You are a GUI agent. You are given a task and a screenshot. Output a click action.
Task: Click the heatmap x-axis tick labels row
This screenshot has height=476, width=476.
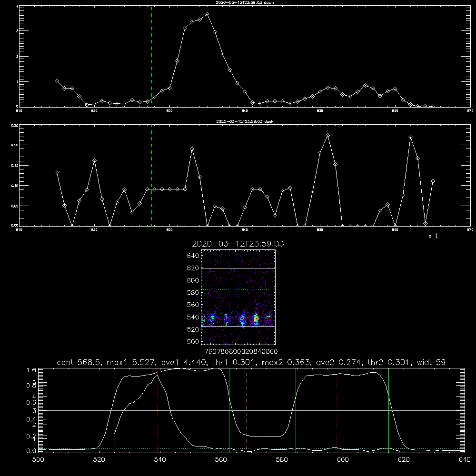coord(241,351)
